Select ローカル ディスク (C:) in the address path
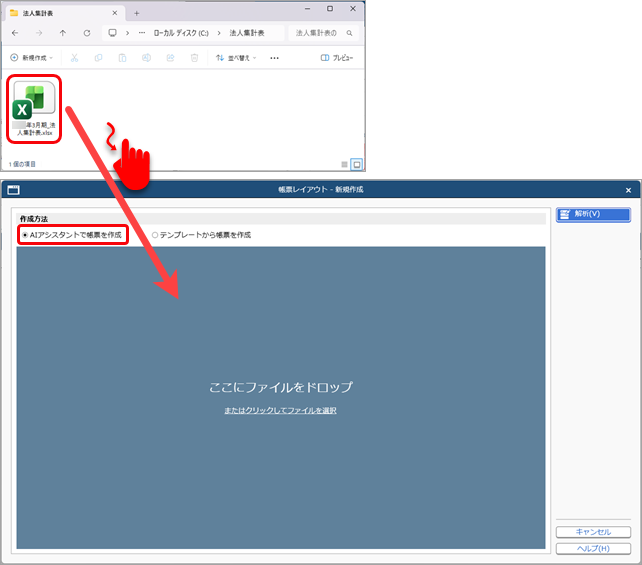 181,33
